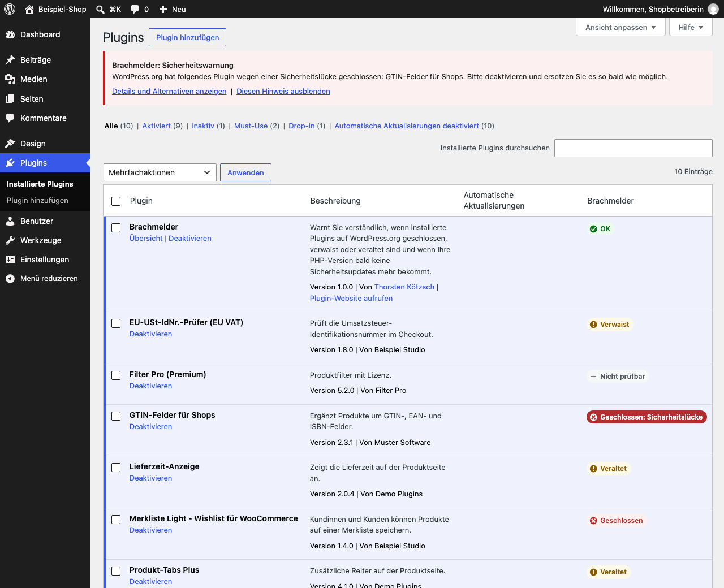Check Filter Pro (Premium) checkbox
Image resolution: width=724 pixels, height=588 pixels.
coord(116,375)
